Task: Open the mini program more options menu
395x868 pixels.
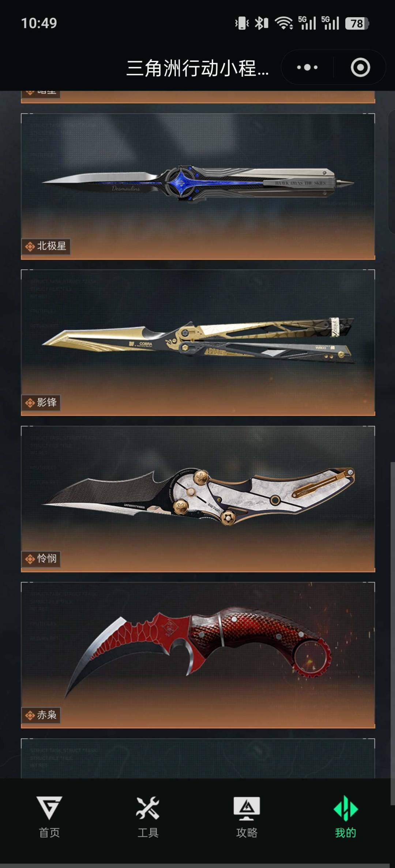Action: (x=307, y=67)
